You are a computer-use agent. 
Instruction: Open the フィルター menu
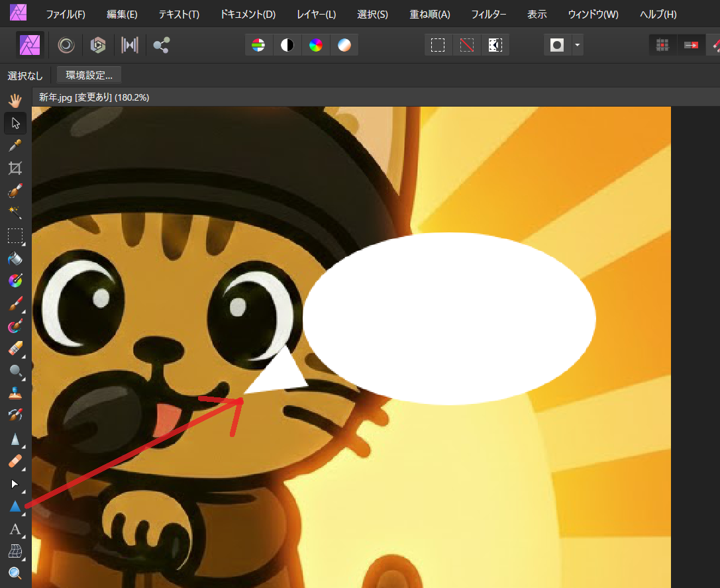(x=489, y=15)
